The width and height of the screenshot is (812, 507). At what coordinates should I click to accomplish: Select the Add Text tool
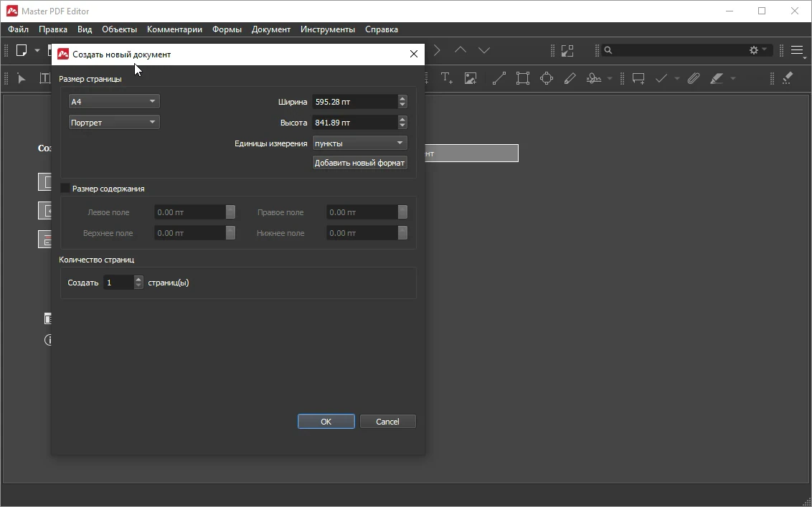(x=446, y=79)
